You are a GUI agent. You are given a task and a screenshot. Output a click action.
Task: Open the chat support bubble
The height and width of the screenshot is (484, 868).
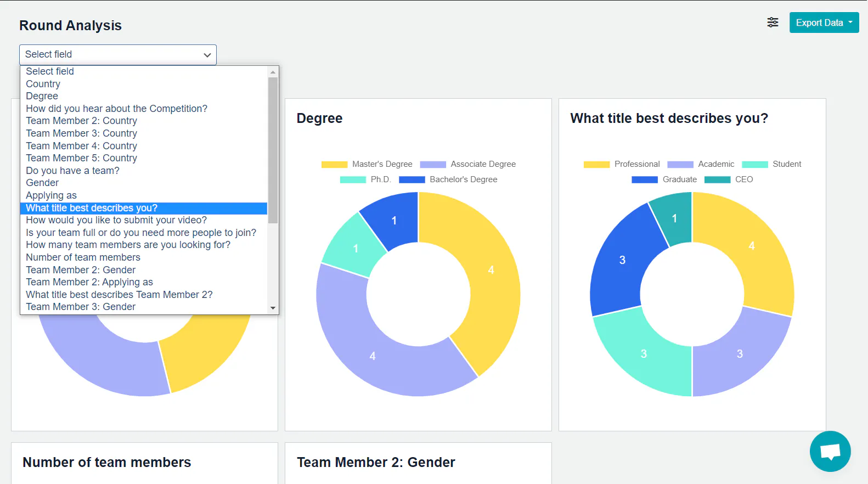tap(830, 451)
